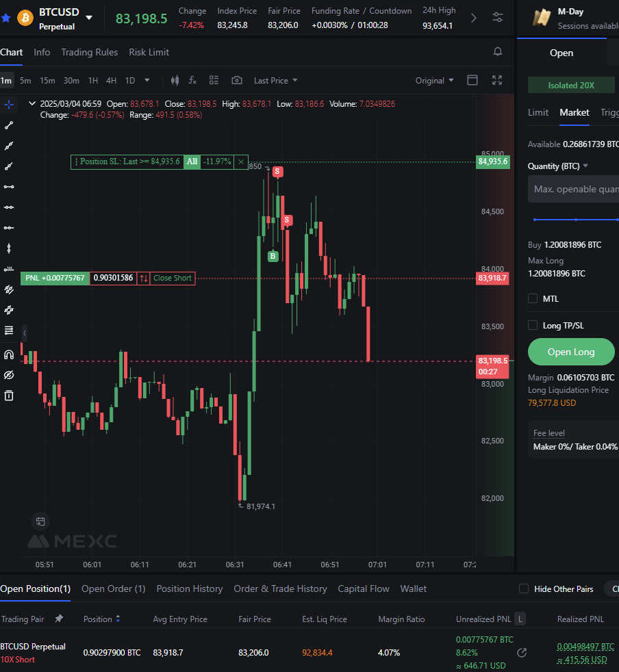This screenshot has width=619, height=672.
Task: Click the right arrow to show more ticker stats
Action: click(474, 18)
